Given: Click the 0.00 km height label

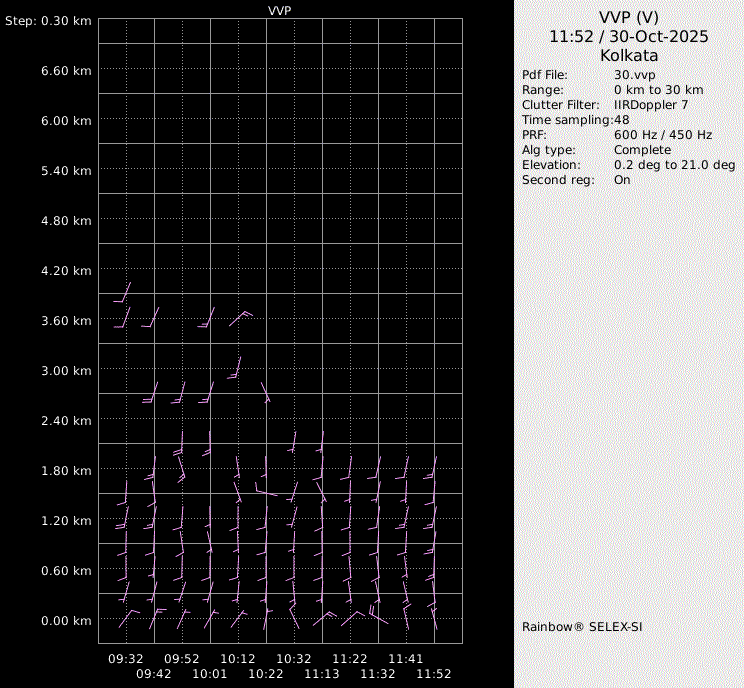Looking at the screenshot, I should [x=66, y=621].
